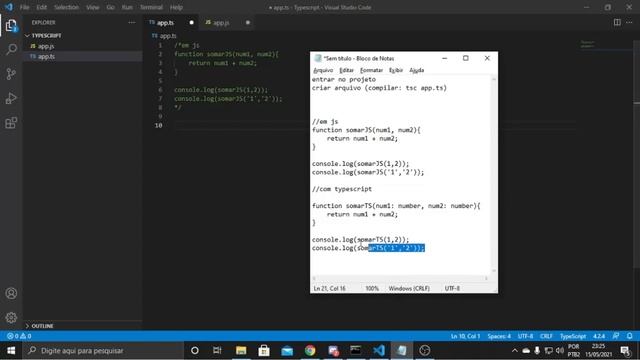This screenshot has width=640, height=360.
Task: Open the Arquivo menu in Notepad
Action: coord(323,70)
